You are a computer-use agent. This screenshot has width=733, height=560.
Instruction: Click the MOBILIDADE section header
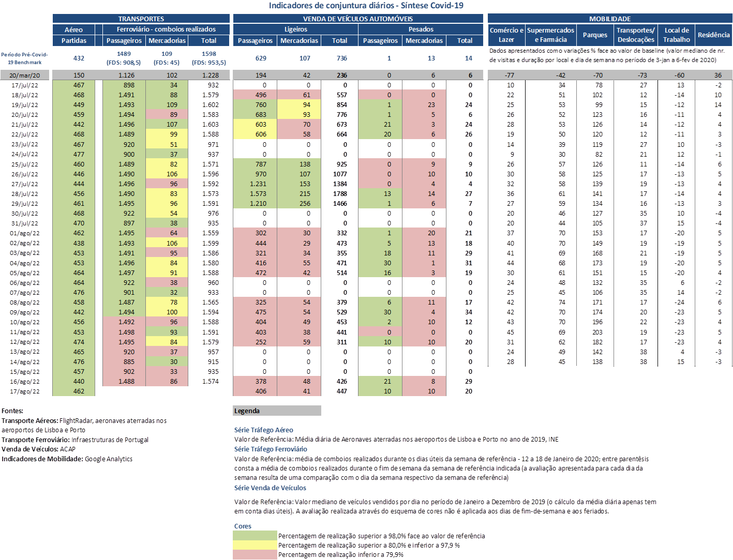(x=610, y=19)
